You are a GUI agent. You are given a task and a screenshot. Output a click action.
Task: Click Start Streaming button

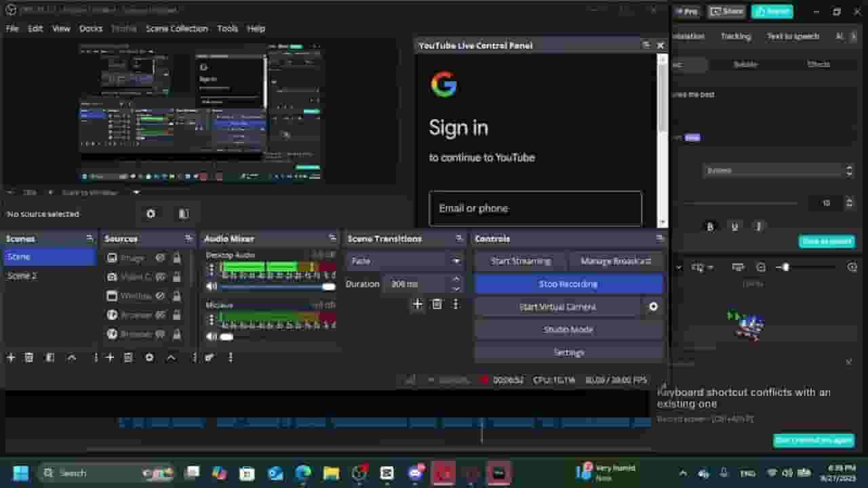521,261
